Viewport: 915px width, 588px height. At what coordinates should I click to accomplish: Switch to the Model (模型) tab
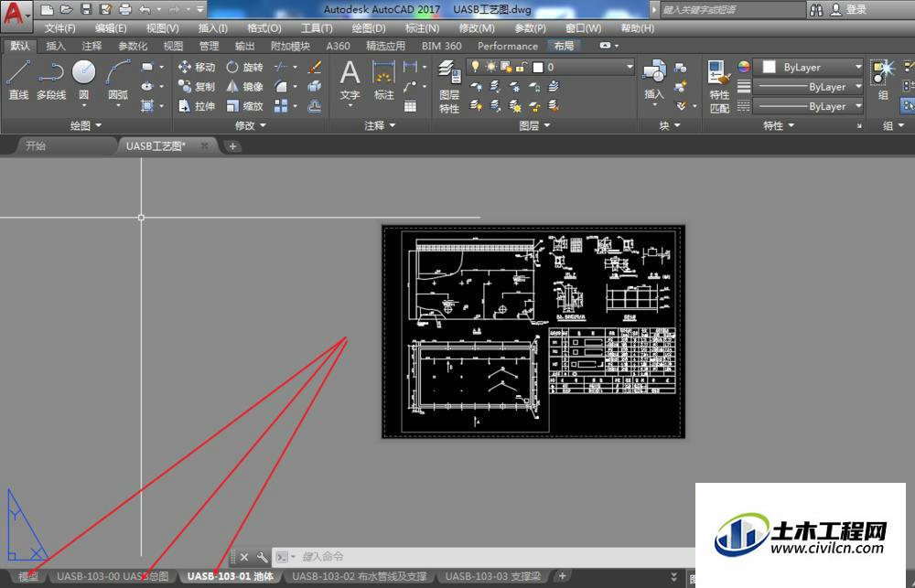click(x=27, y=576)
